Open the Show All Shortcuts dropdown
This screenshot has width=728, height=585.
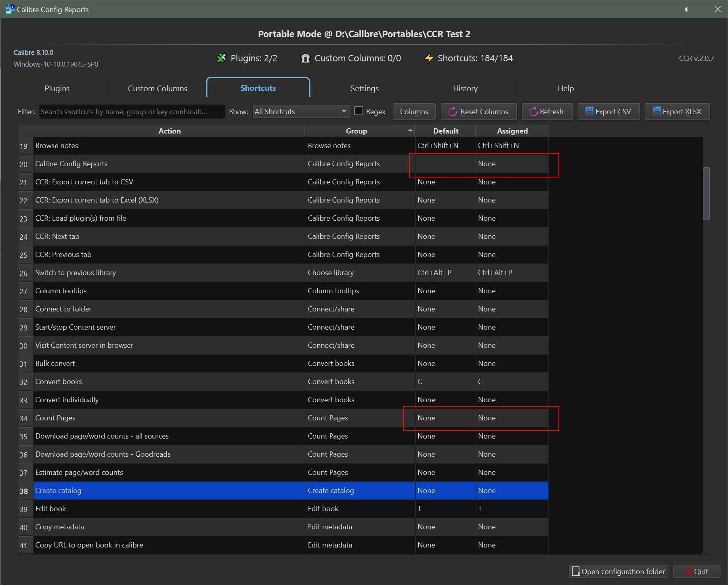point(301,111)
